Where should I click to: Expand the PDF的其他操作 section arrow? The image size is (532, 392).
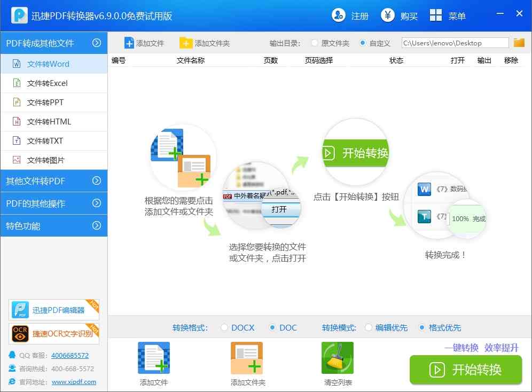click(97, 203)
